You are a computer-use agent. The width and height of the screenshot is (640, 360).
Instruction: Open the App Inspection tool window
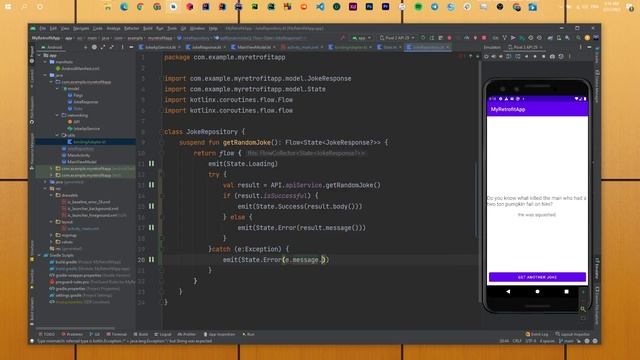tap(220, 334)
